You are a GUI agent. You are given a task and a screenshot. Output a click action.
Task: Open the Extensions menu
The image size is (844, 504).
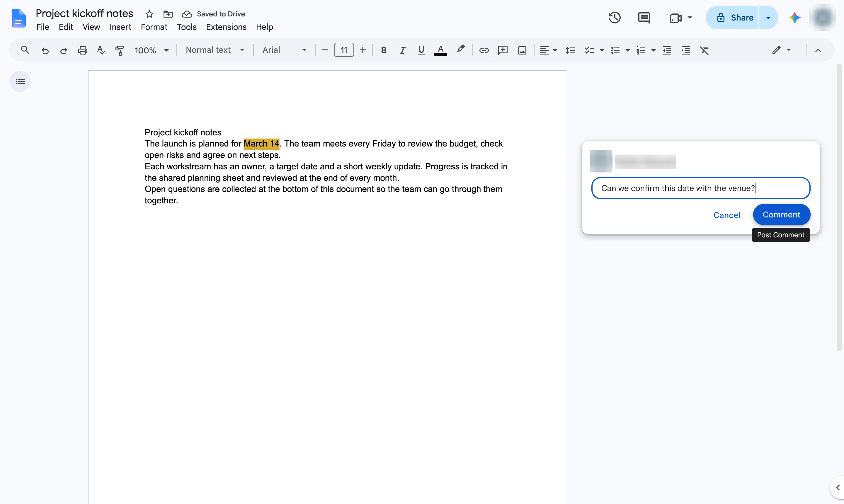pyautogui.click(x=226, y=27)
